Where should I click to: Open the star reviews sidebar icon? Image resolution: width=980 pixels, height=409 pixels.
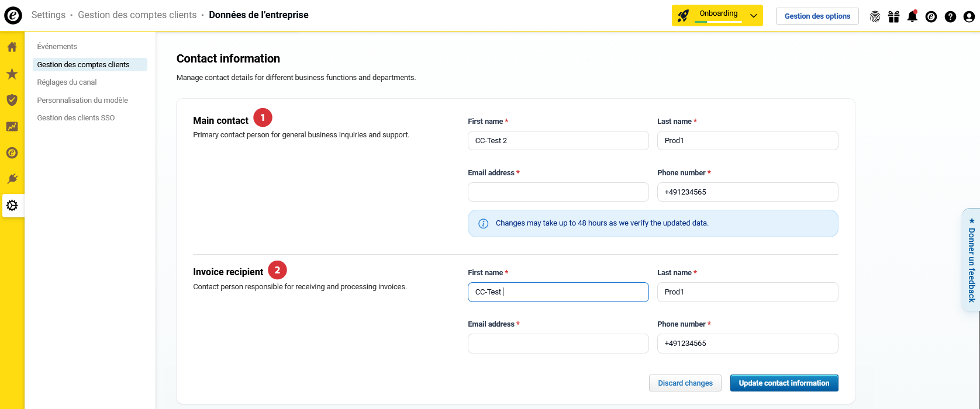(12, 74)
